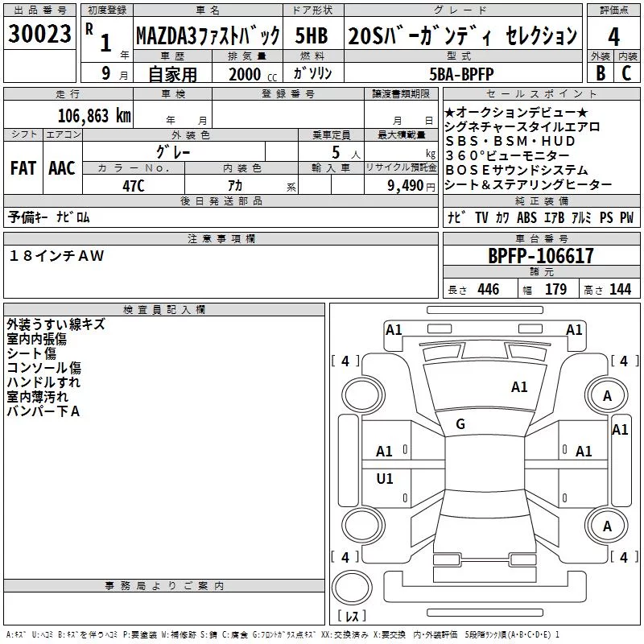The image size is (644, 644).
Task: Select the inspector note ハンドルすれ
Action: click(x=43, y=382)
